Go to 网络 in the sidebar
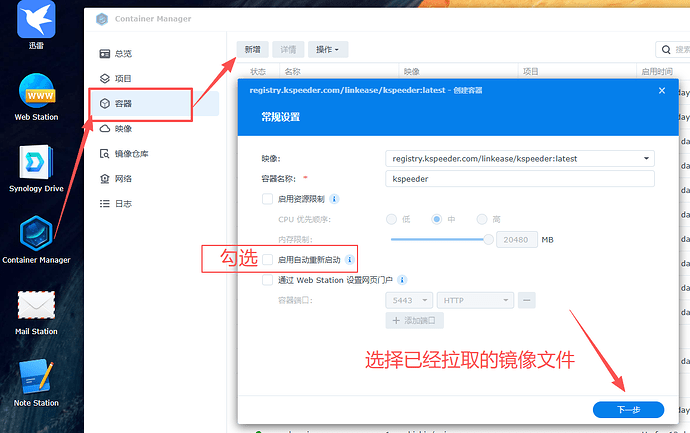The height and width of the screenshot is (433, 690). (123, 178)
